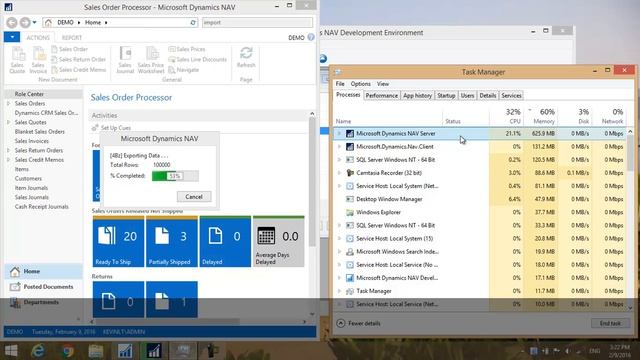Image resolution: width=640 pixels, height=360 pixels.
Task: Open the Delayed orders tile
Action: tap(225, 242)
